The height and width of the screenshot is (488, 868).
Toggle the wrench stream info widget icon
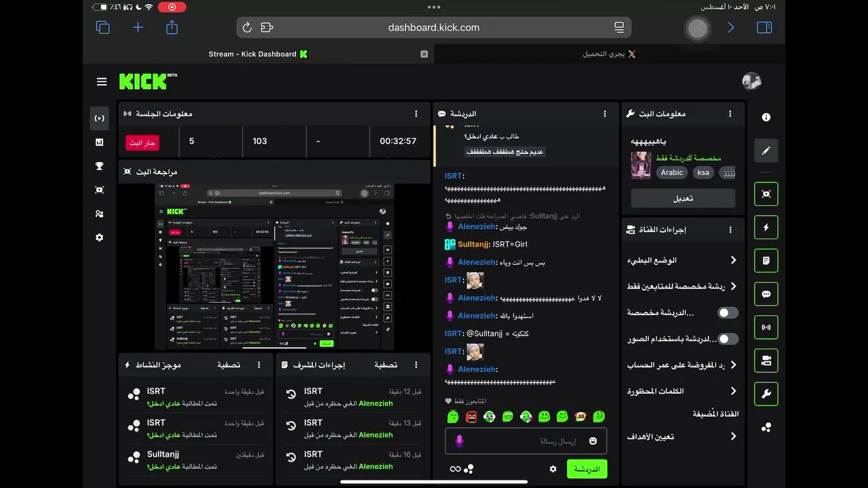tap(766, 394)
